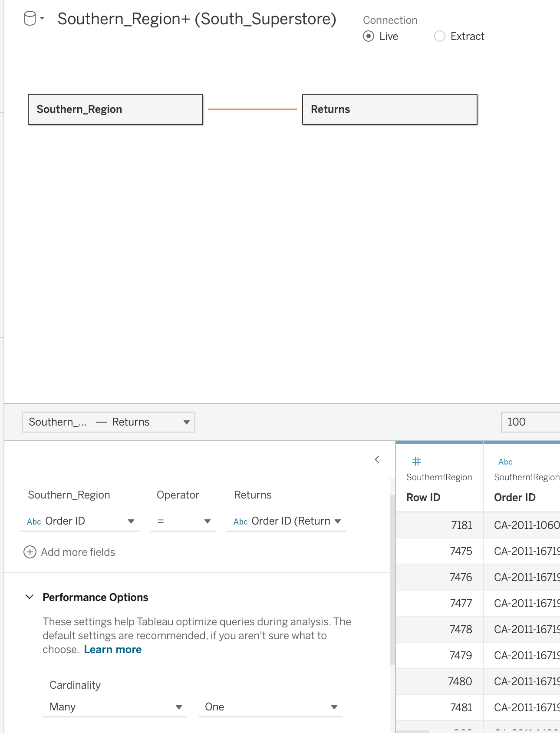This screenshot has height=733, width=560.
Task: Click the rows input field showing 100
Action: (x=530, y=422)
